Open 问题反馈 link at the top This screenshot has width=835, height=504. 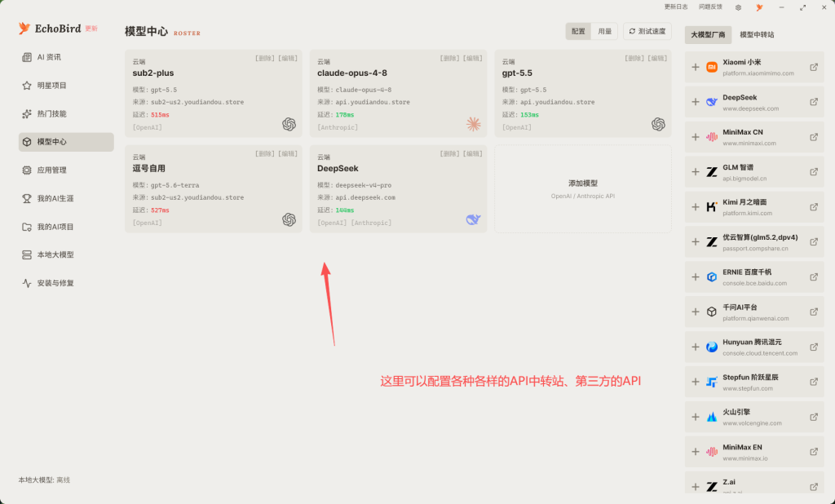coord(710,7)
